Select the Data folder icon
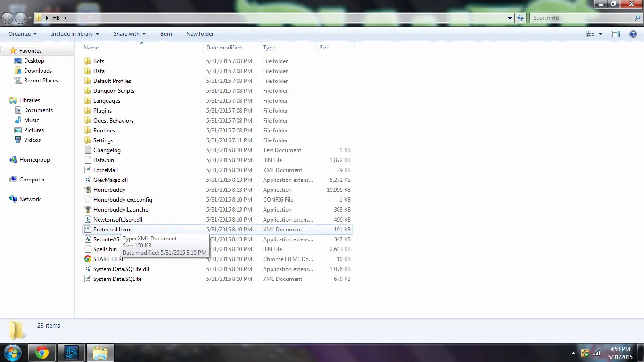Image resolution: width=644 pixels, height=362 pixels. coord(87,71)
